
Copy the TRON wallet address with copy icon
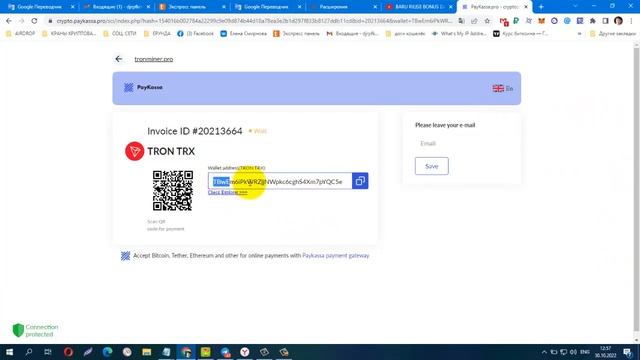coord(360,181)
